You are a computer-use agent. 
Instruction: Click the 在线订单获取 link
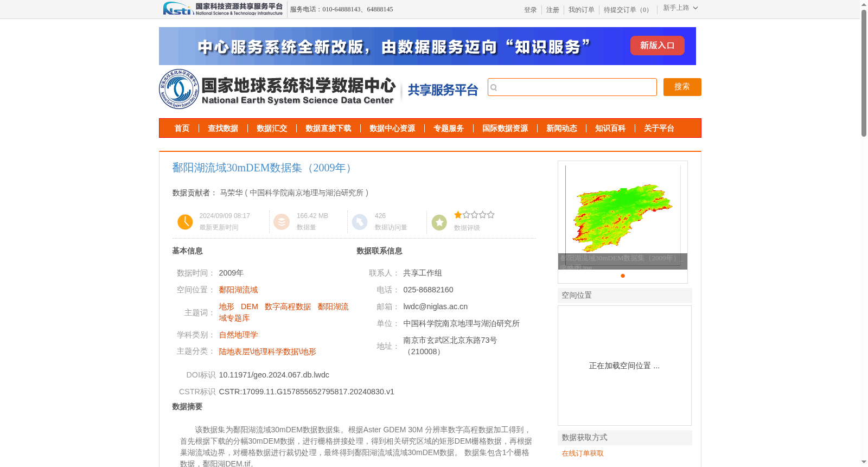click(x=583, y=453)
